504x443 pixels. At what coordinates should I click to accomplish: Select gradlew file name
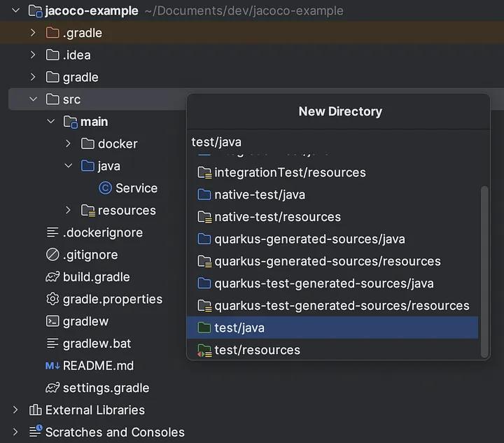86,321
